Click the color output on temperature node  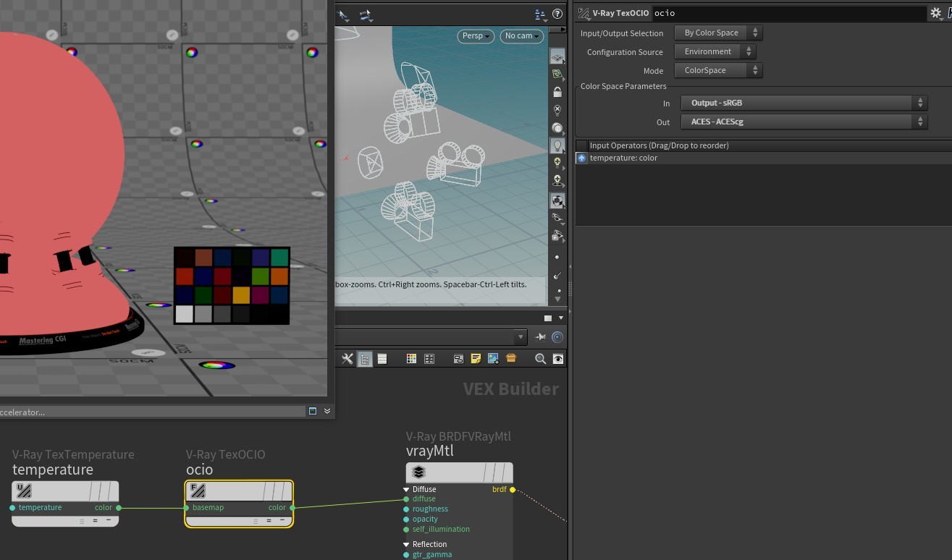point(119,508)
